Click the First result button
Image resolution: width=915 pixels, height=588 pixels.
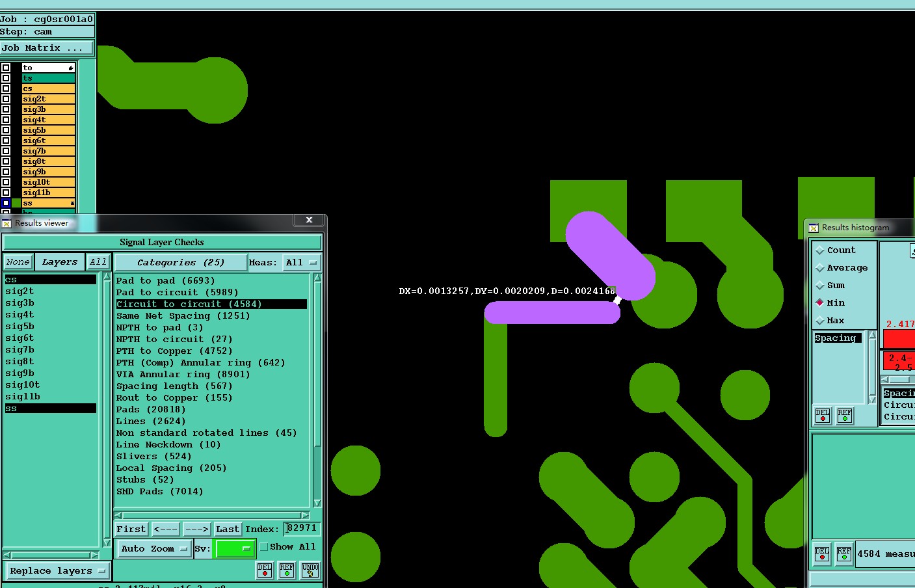(x=131, y=529)
